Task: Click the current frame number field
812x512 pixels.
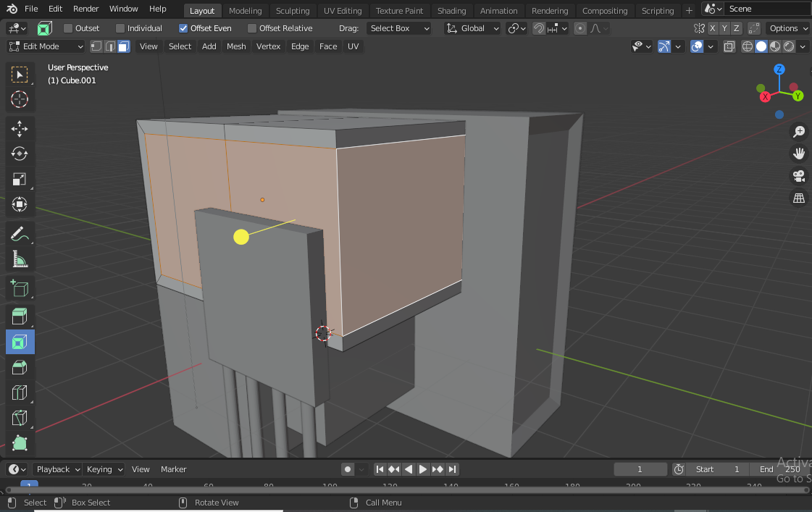Action: coord(640,469)
